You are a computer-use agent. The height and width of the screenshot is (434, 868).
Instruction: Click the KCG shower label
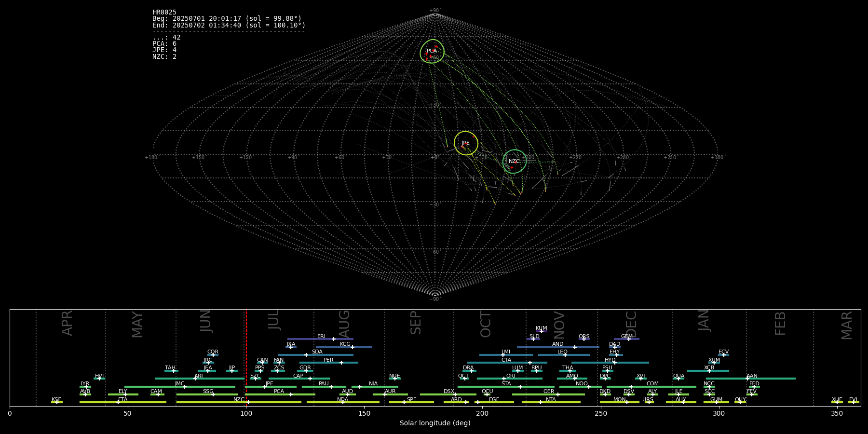pyautogui.click(x=345, y=344)
